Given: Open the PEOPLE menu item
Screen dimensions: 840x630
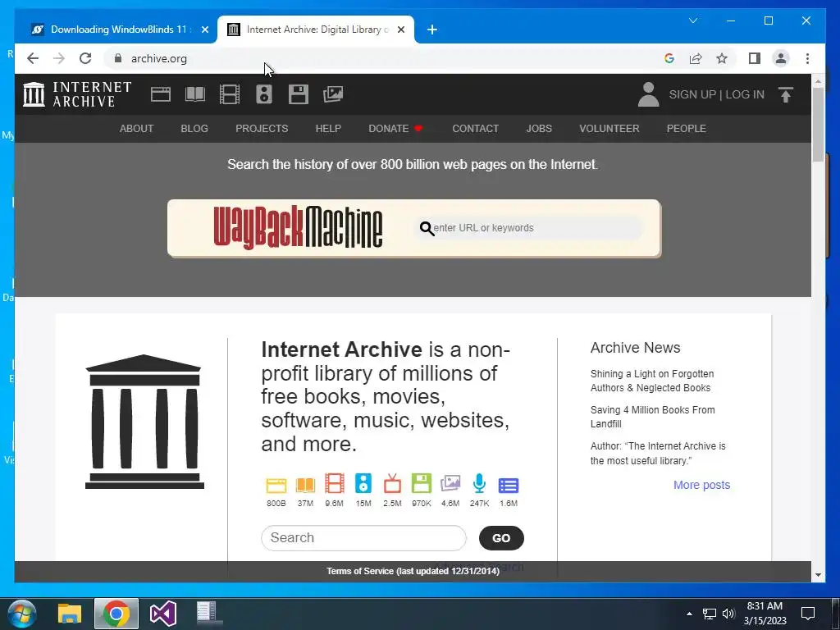Looking at the screenshot, I should [x=687, y=129].
